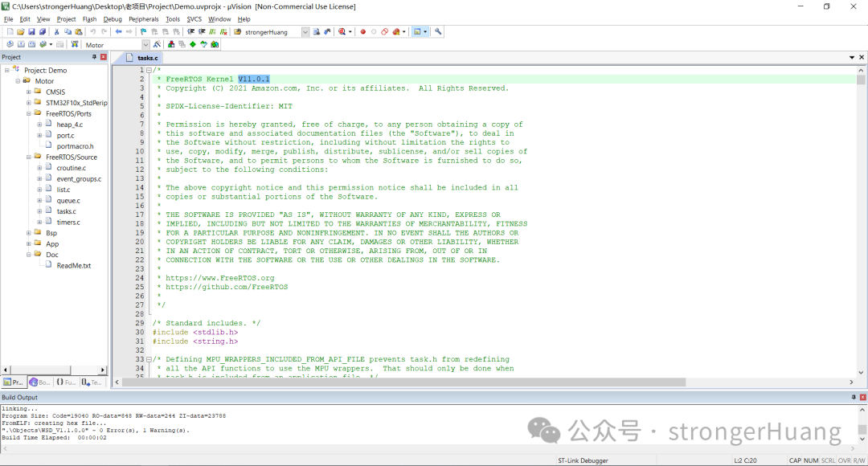The width and height of the screenshot is (868, 466).
Task: Pin the Build Output window open
Action: pyautogui.click(x=853, y=397)
